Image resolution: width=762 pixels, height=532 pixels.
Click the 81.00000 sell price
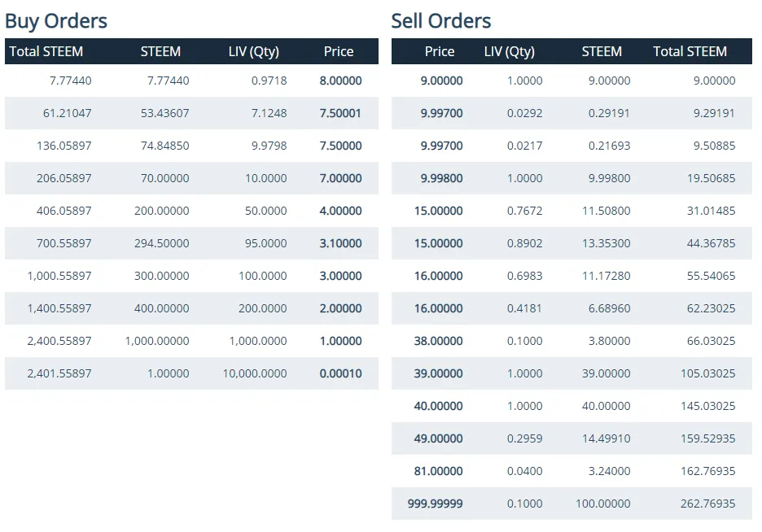pos(438,471)
